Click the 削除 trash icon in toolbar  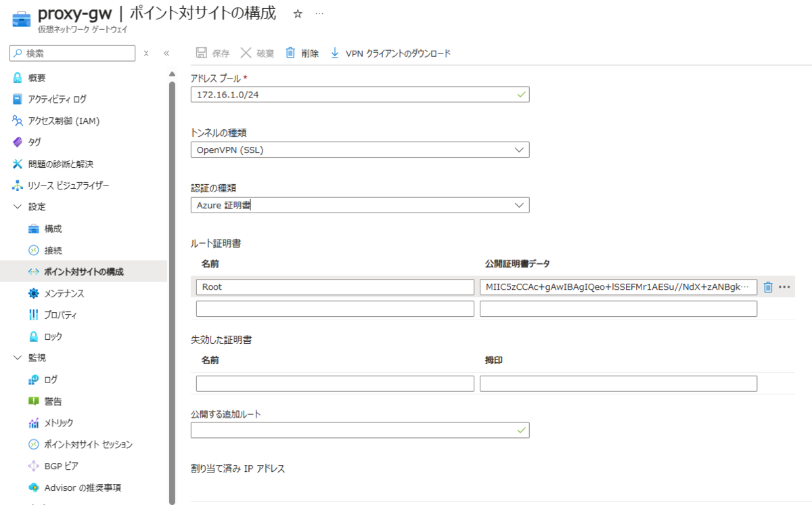(x=290, y=53)
